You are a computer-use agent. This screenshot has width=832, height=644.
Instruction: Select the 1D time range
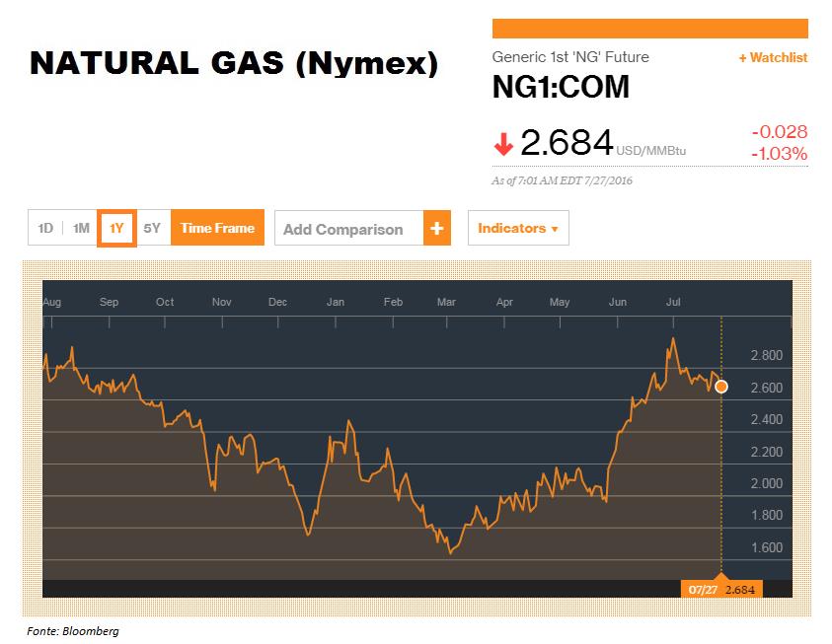45,228
